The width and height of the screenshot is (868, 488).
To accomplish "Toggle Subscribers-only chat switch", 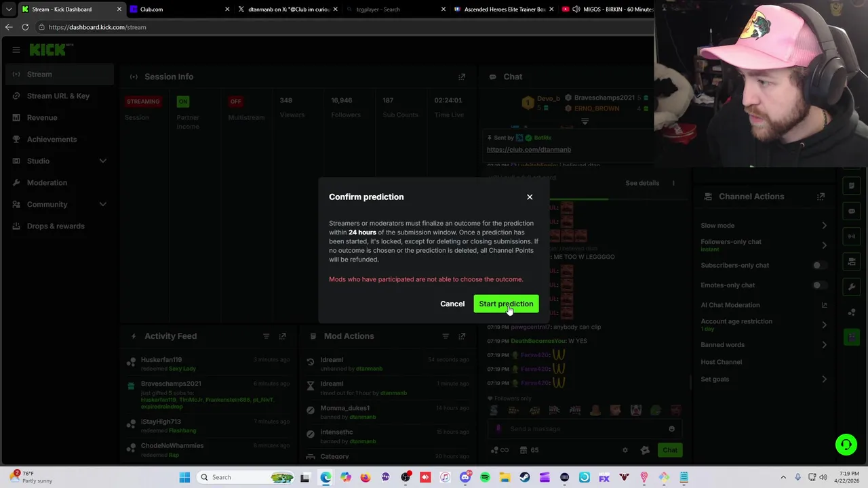I will click(820, 266).
